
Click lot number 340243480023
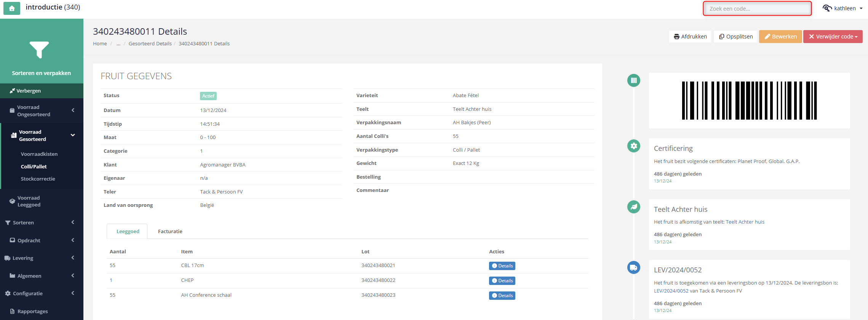pyautogui.click(x=378, y=295)
